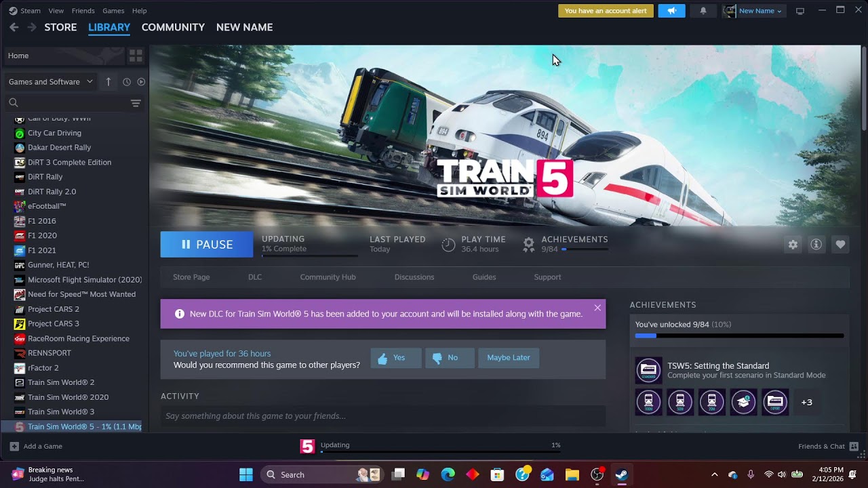
Task: Switch to STORE tab
Action: coord(60,27)
